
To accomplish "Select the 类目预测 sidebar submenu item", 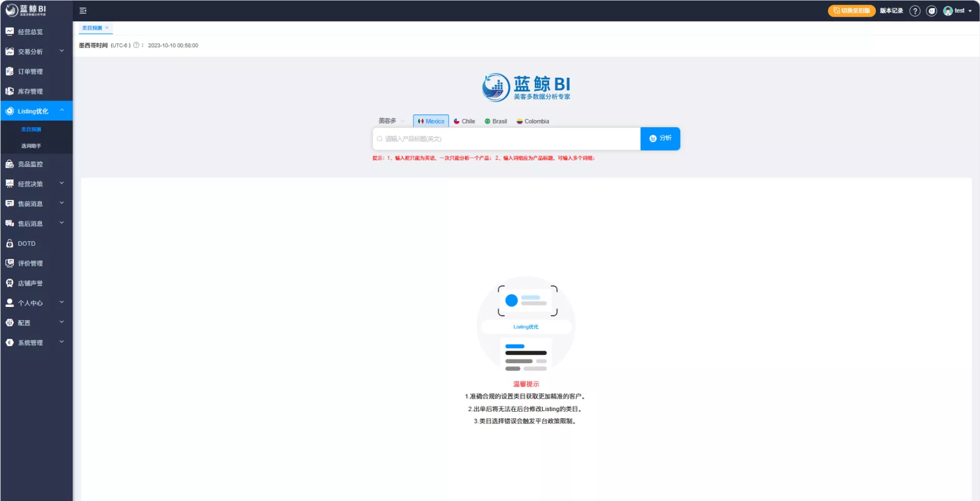I will click(31, 130).
